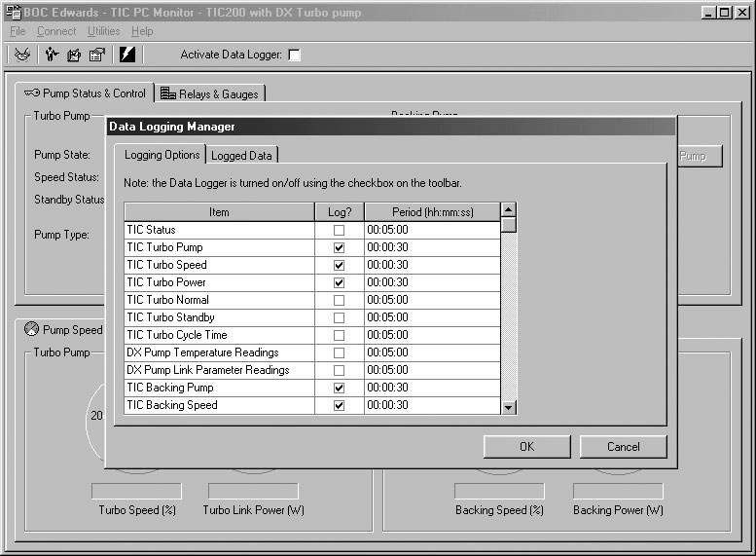This screenshot has height=556, width=756.
Task: Cancel the Data Logging Manager dialog
Action: [624, 447]
